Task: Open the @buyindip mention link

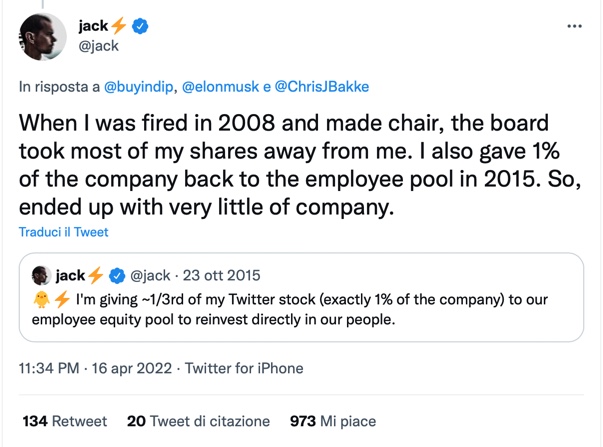Action: click(139, 88)
